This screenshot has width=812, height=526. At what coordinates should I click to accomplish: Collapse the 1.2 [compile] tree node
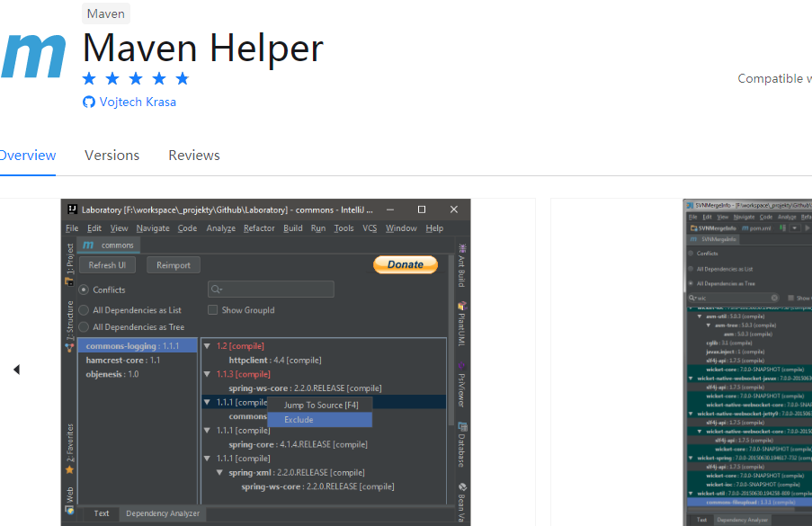pyautogui.click(x=207, y=346)
